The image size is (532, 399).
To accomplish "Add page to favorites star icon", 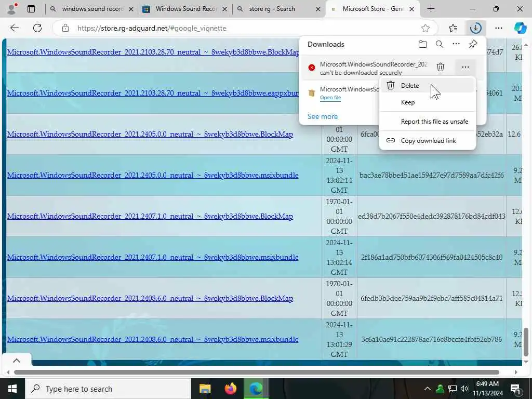I will [425, 28].
